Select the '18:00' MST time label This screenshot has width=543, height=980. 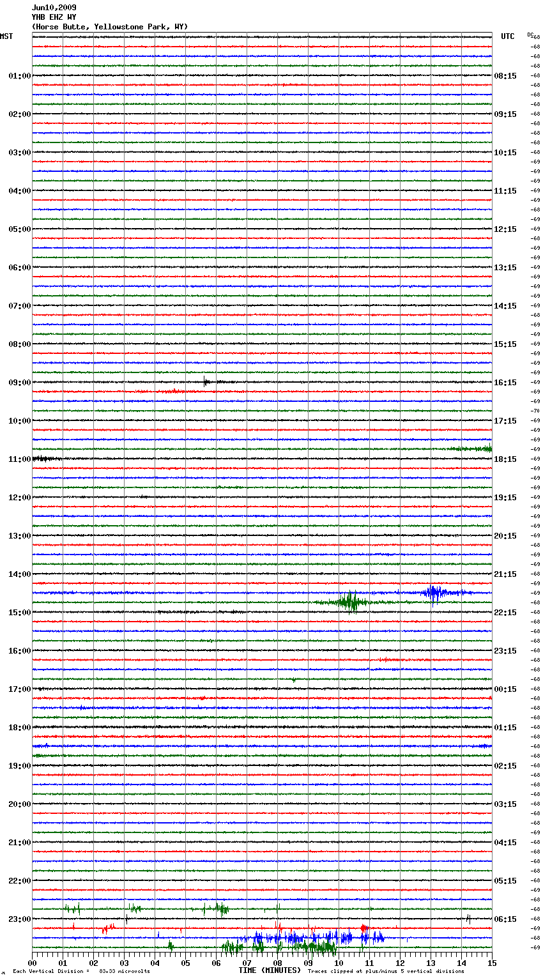(20, 728)
